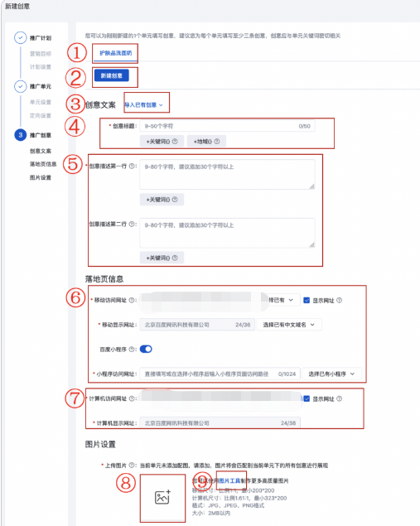The image size is (420, 526).
Task: Click +关键词{} under 创意描述第二行
Action: [162, 258]
